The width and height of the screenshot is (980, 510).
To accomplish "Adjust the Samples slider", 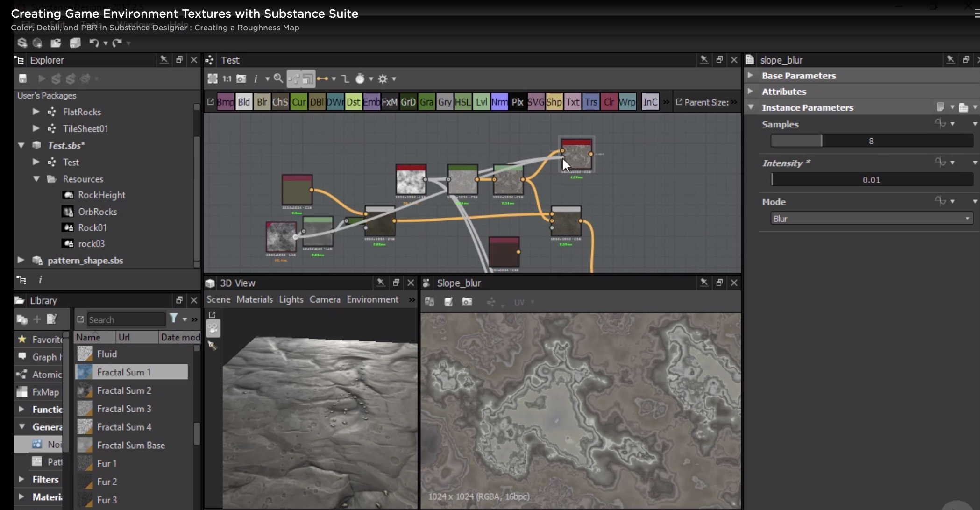I will click(872, 141).
